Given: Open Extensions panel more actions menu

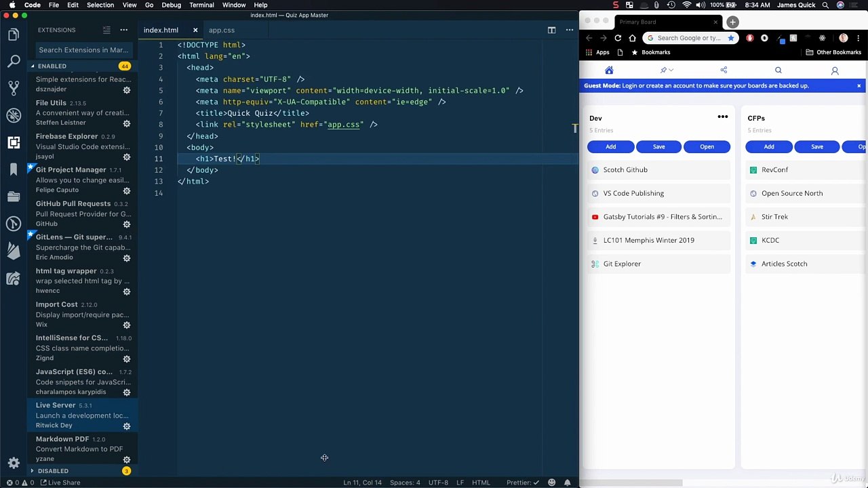Looking at the screenshot, I should click(123, 30).
